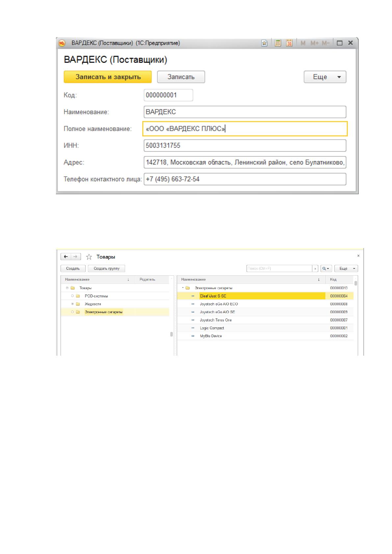Screen dimensions: 392x554
Task: Open the Еще dropdown in supplier form
Action: tap(325, 77)
